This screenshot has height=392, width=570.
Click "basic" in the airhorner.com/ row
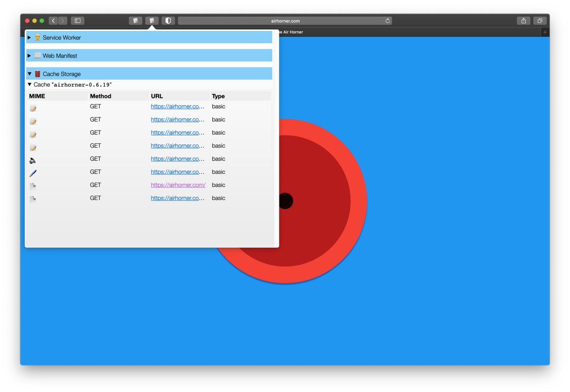[x=218, y=185]
